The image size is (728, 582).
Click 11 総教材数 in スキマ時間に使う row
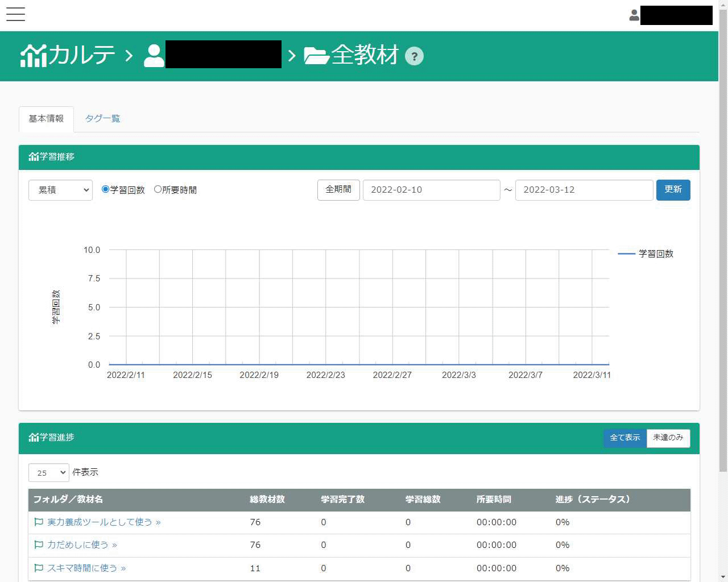[255, 568]
